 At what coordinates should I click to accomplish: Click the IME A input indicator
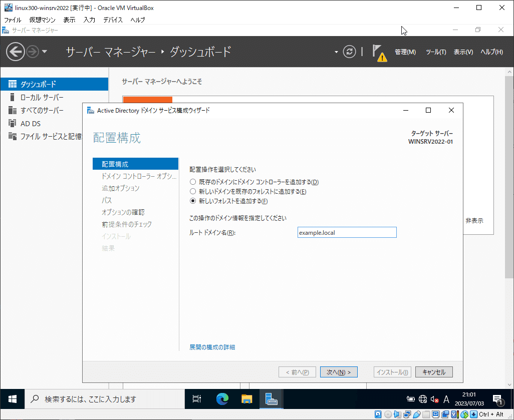446,399
